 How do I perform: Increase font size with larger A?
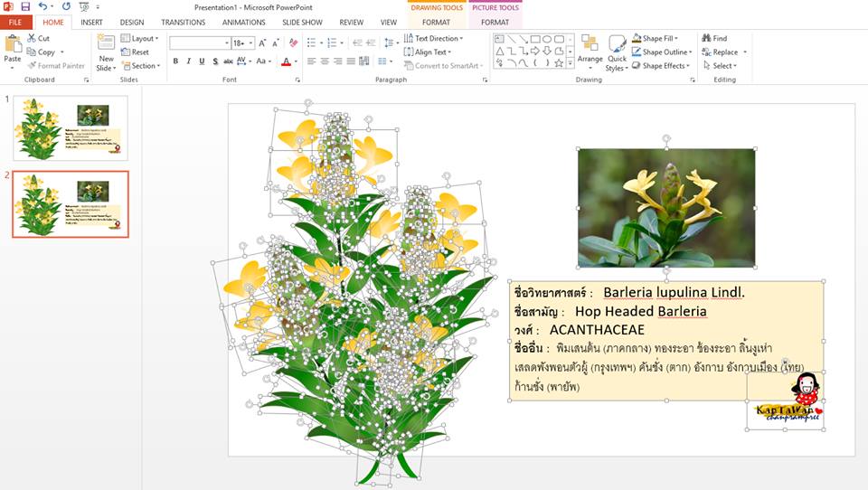point(262,42)
